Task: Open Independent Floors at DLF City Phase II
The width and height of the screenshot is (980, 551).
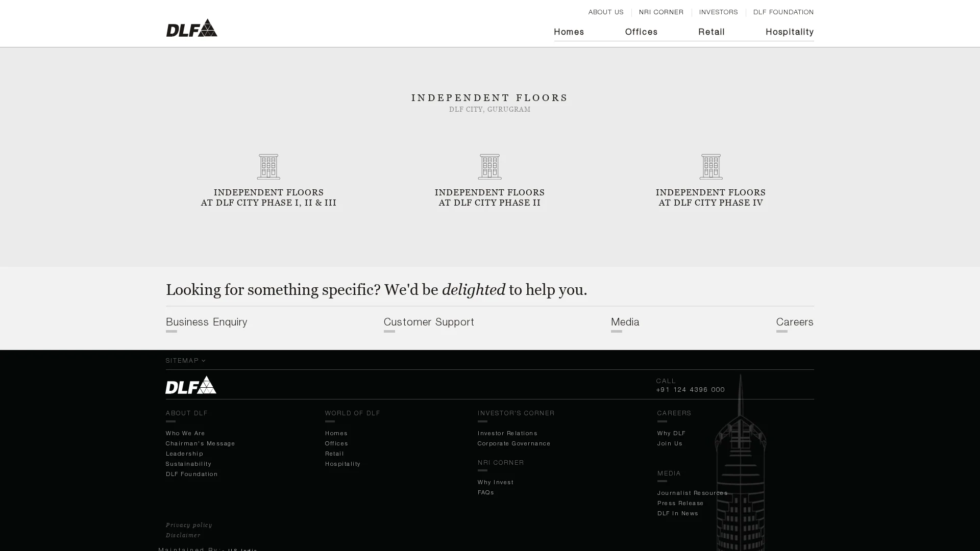Action: click(489, 198)
